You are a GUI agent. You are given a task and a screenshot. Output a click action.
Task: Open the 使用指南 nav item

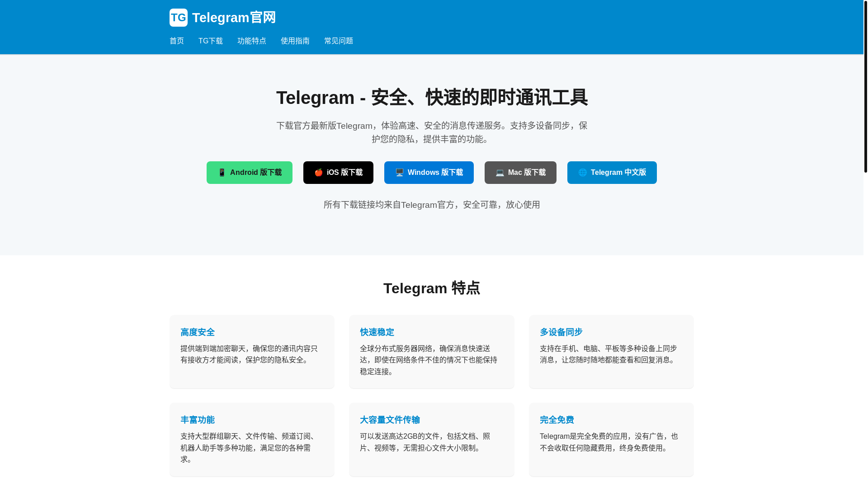[x=295, y=41]
